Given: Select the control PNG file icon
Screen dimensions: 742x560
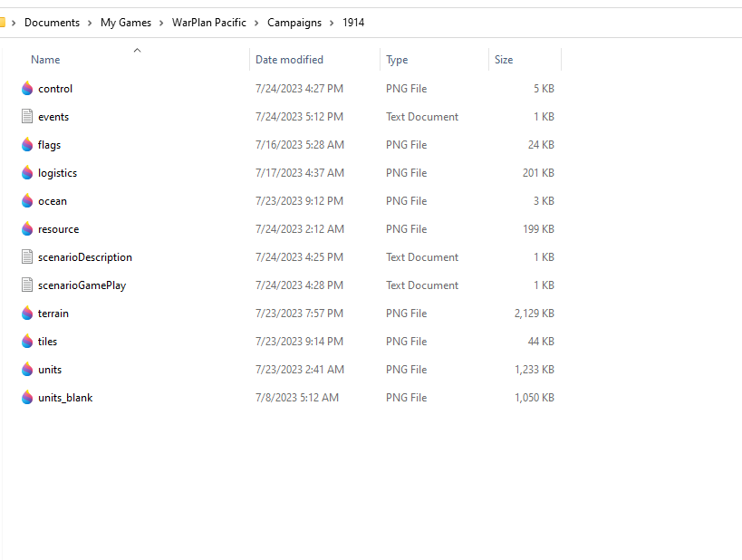Looking at the screenshot, I should point(27,89).
